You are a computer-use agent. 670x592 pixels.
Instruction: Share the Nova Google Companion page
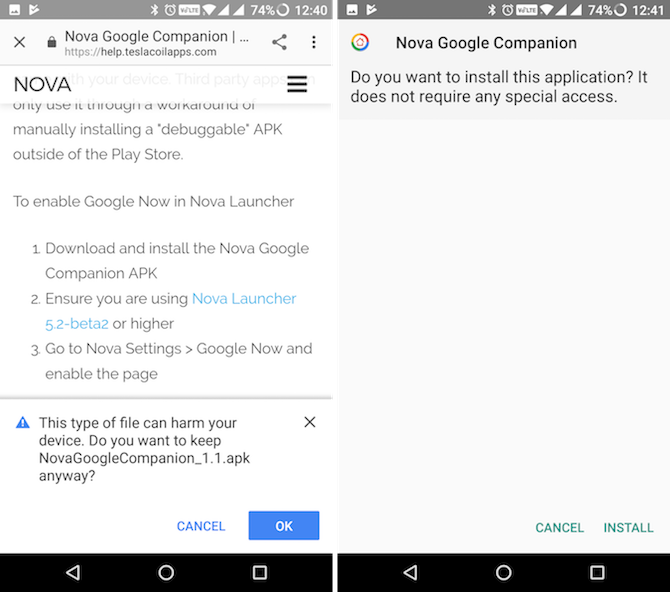279,42
